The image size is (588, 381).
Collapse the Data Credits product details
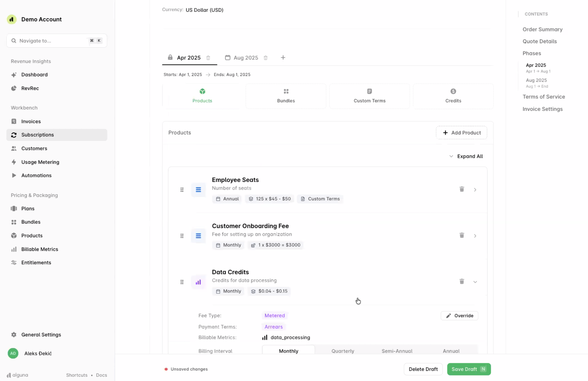(475, 282)
